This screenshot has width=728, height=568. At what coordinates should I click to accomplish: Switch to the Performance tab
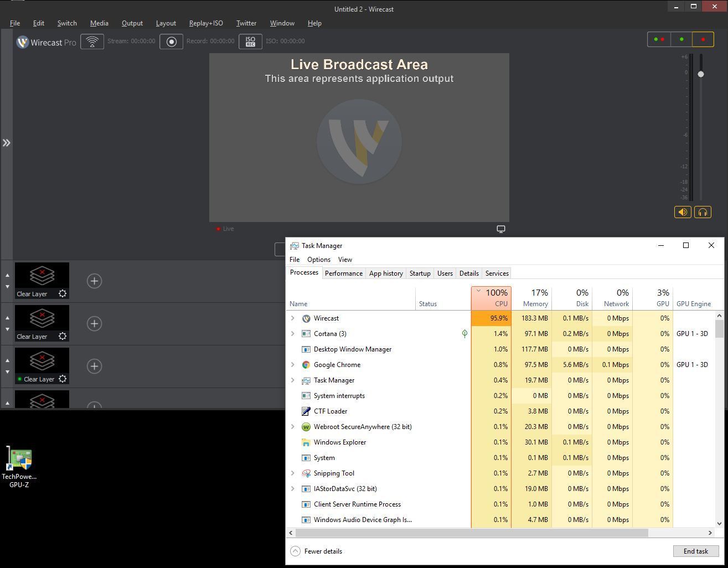344,273
